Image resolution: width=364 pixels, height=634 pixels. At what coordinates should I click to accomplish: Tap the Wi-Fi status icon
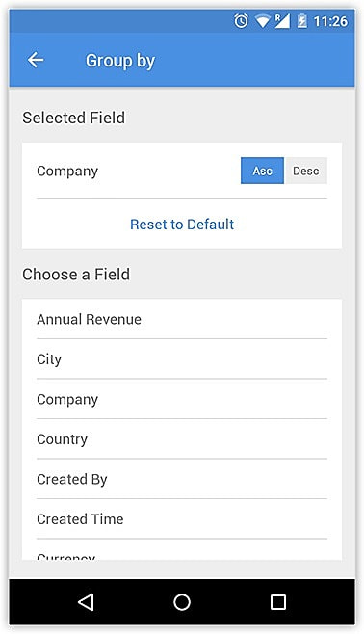[x=262, y=21]
